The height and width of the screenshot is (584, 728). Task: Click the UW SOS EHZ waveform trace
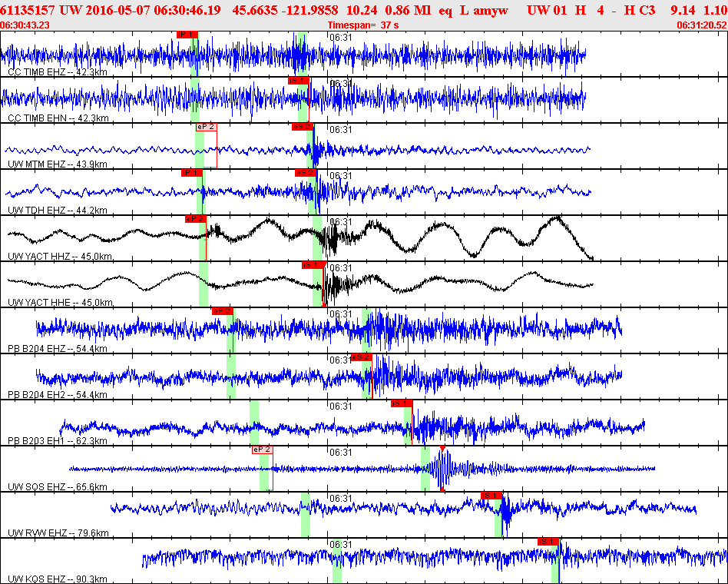point(362,469)
